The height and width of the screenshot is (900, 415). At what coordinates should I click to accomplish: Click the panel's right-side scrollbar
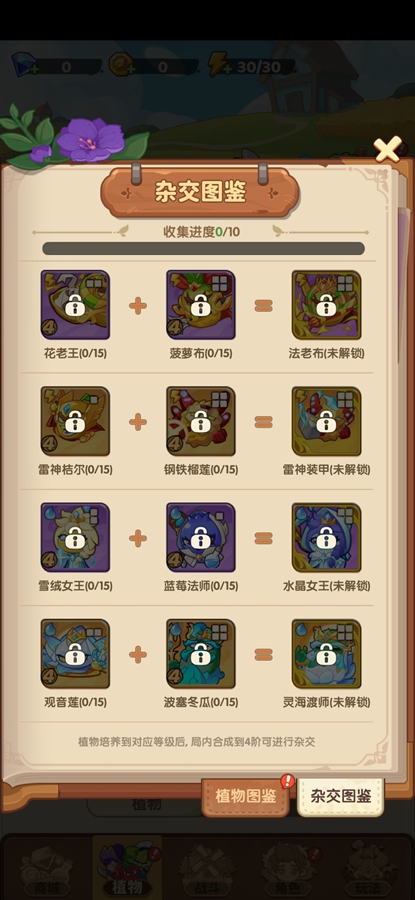[x=399, y=285]
